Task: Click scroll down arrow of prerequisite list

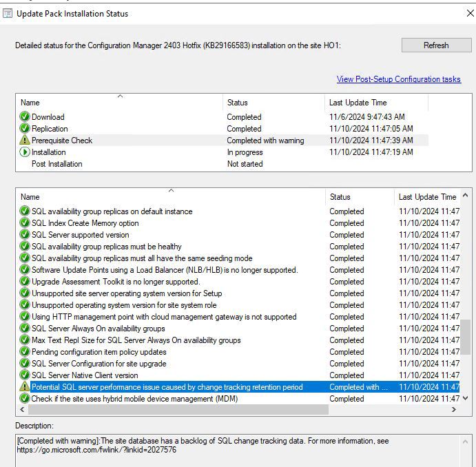Action: [x=466, y=398]
